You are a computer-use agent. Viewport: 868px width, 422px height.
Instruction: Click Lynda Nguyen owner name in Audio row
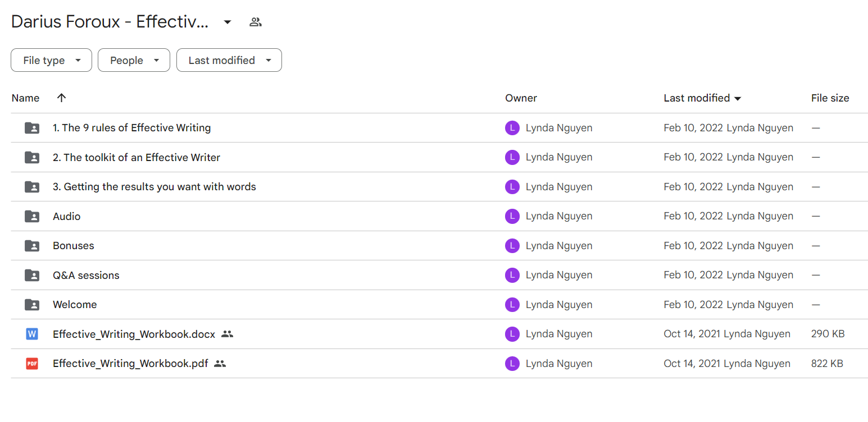(x=559, y=216)
